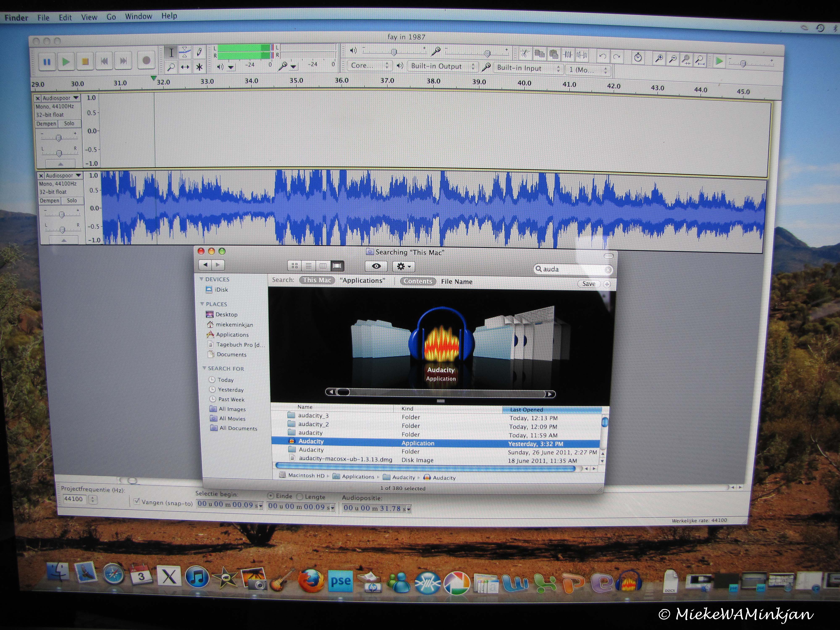The height and width of the screenshot is (630, 840).
Task: Select the Einde radio button
Action: click(x=271, y=496)
